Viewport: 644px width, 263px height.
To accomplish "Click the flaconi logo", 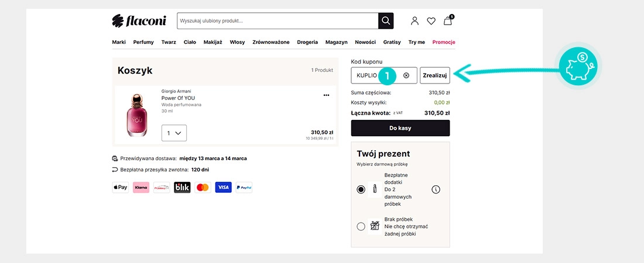I will 139,21.
